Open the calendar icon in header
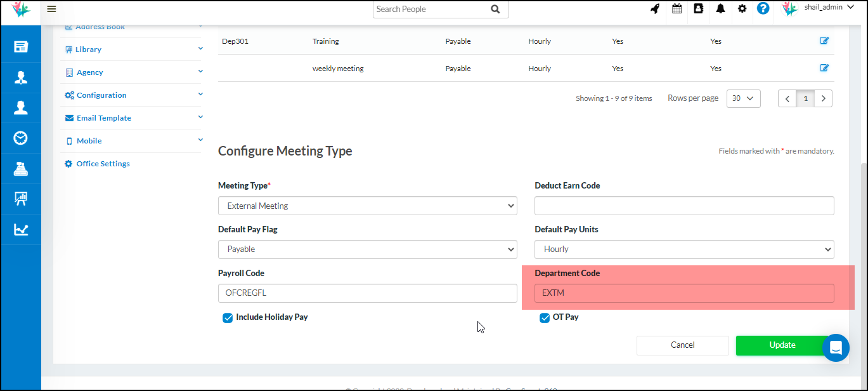 coord(677,9)
